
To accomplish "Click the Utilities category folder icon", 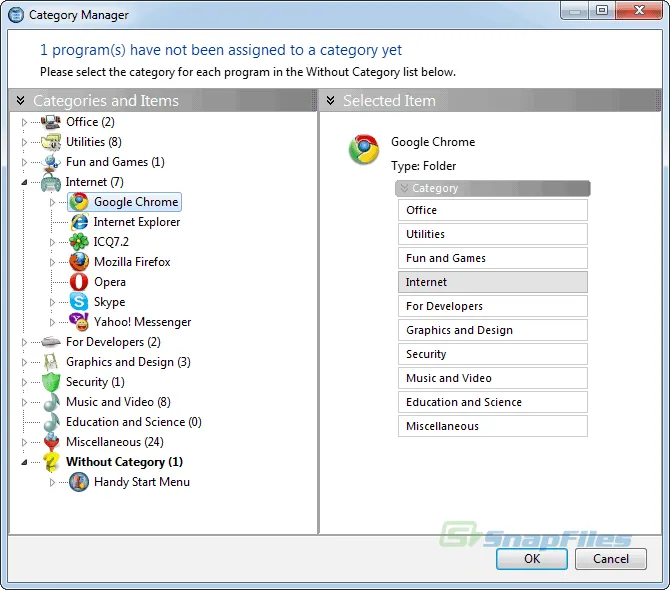I will click(x=51, y=142).
